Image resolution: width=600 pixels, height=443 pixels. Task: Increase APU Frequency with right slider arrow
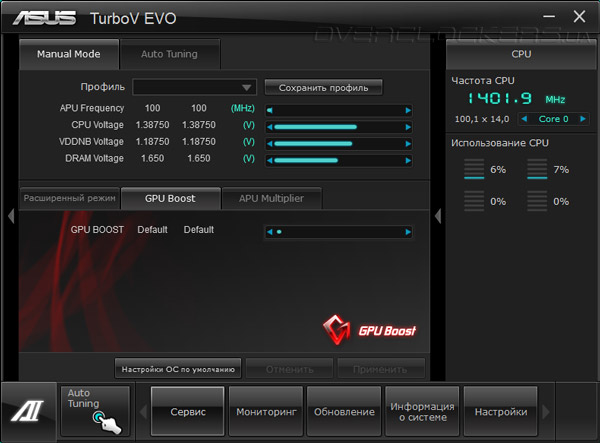[x=408, y=111]
